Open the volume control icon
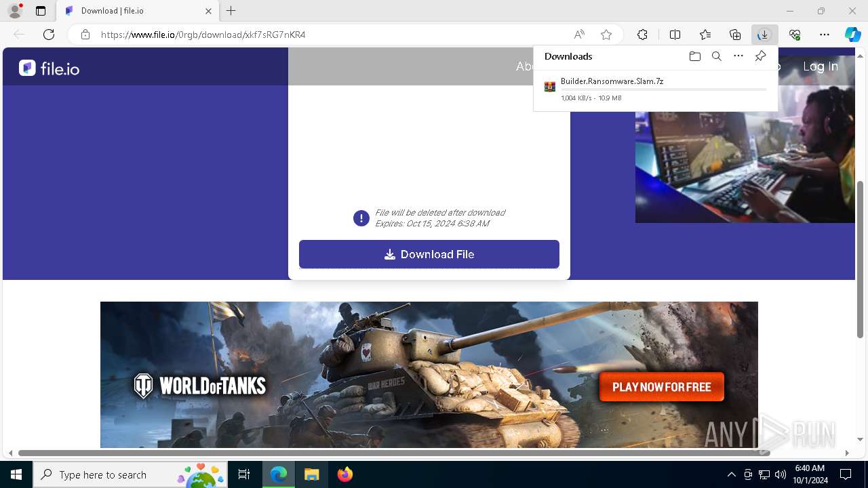This screenshot has width=868, height=488. pyautogui.click(x=781, y=474)
